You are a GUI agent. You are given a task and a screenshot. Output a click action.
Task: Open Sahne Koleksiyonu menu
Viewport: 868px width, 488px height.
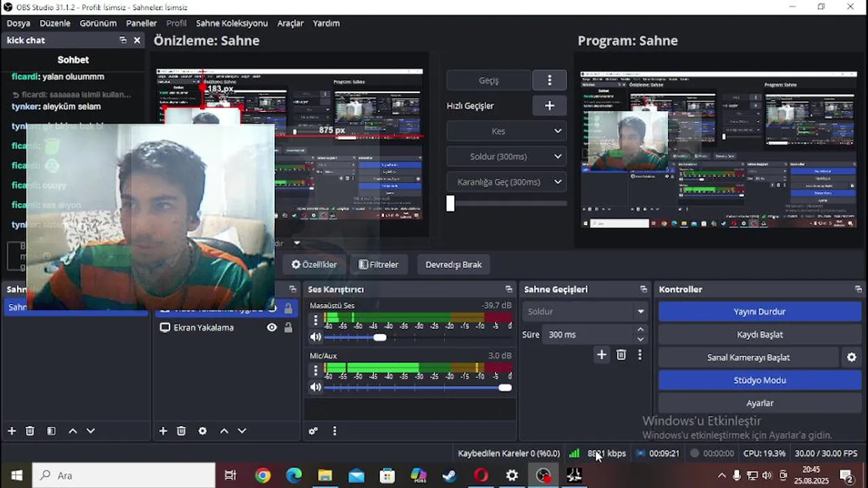[232, 23]
